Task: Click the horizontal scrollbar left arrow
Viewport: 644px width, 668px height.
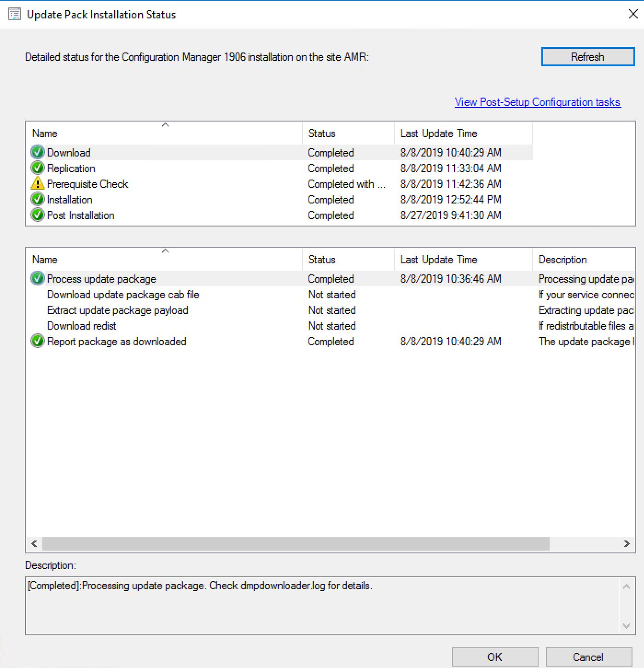Action: click(35, 544)
